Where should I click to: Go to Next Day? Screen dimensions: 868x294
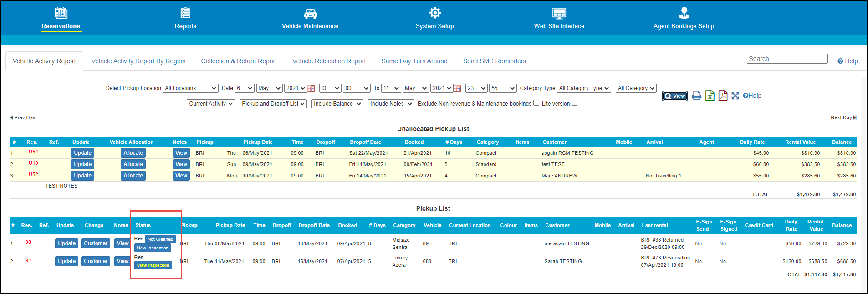coord(843,117)
